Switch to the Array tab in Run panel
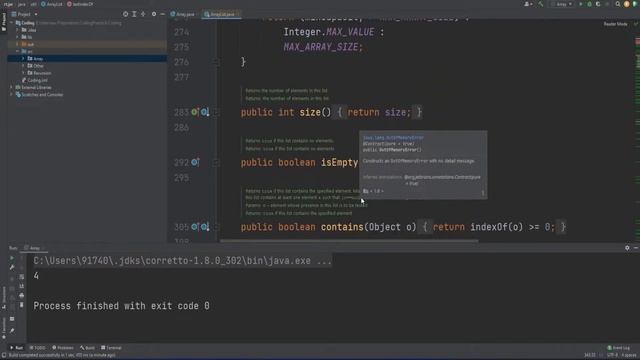 33,248
